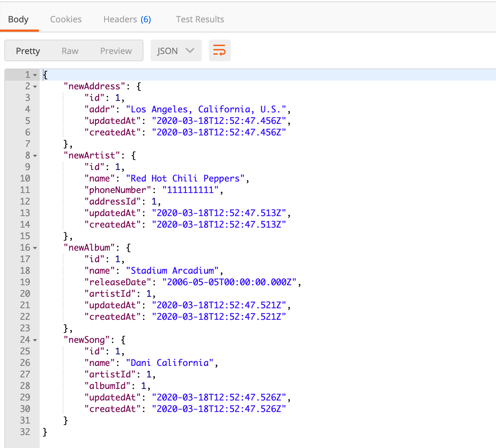Viewport: 496px width, 448px height.
Task: Click the "Stadium Arcadium" album name
Action: [172, 271]
